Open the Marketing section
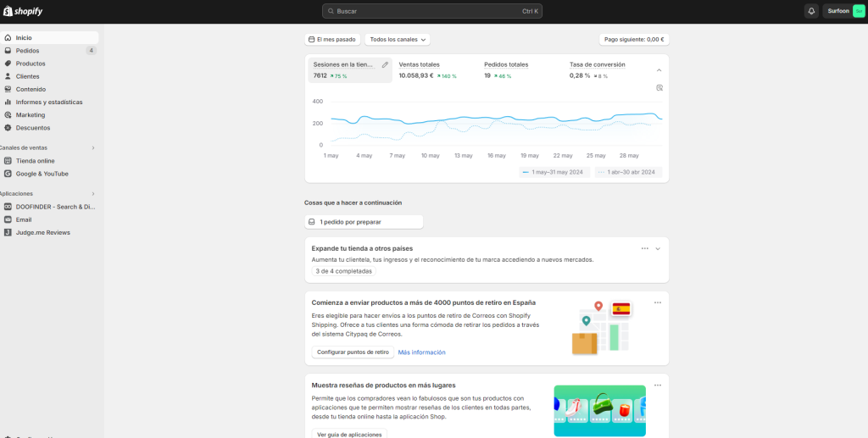 [x=31, y=115]
